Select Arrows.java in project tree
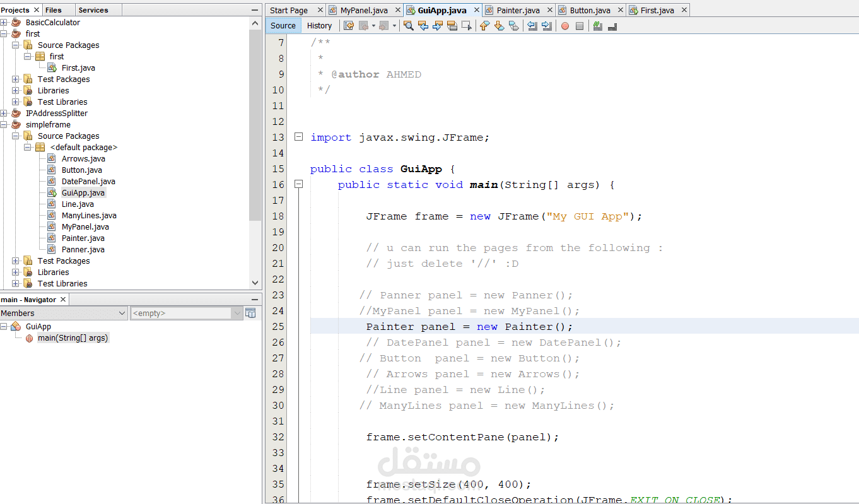Image resolution: width=859 pixels, height=504 pixels. click(x=83, y=158)
